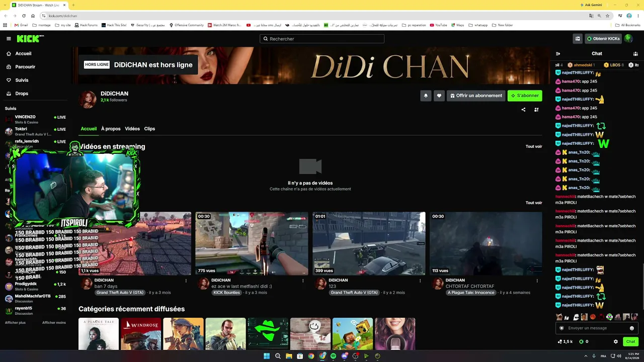The height and width of the screenshot is (362, 644).
Task: Select the crying cat quick emote
Action: coord(559,317)
